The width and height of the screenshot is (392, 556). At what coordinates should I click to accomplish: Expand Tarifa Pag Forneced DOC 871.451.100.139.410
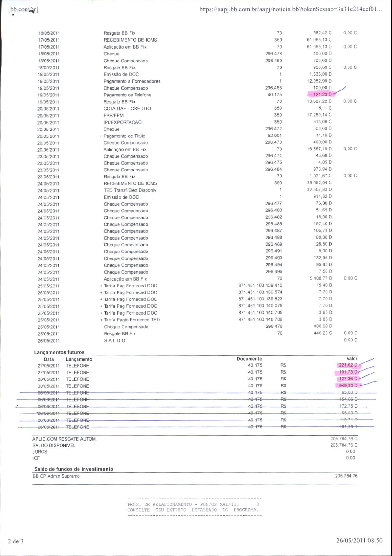tap(101, 286)
